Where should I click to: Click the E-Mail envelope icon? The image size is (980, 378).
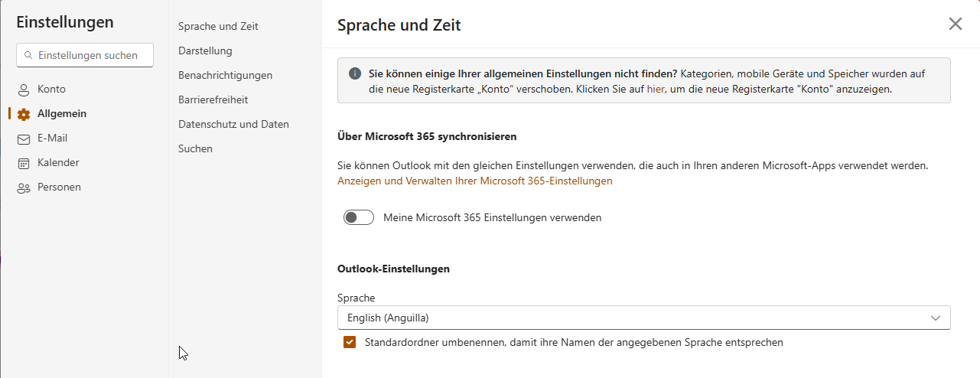tap(24, 138)
